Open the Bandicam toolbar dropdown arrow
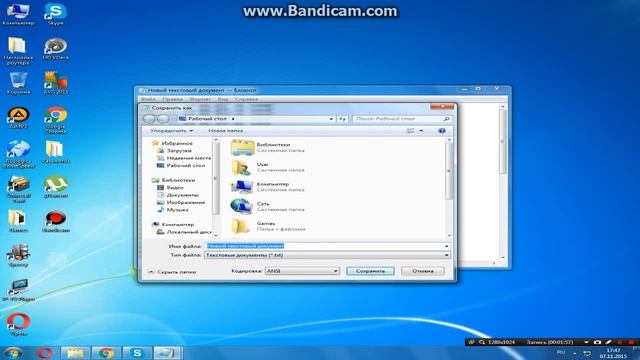This screenshot has height=360, width=640. coord(586,342)
